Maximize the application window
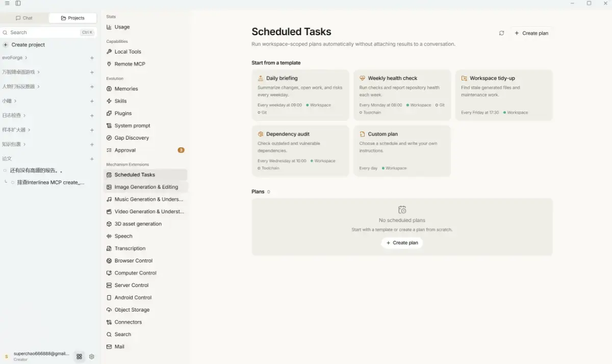 (589, 3)
